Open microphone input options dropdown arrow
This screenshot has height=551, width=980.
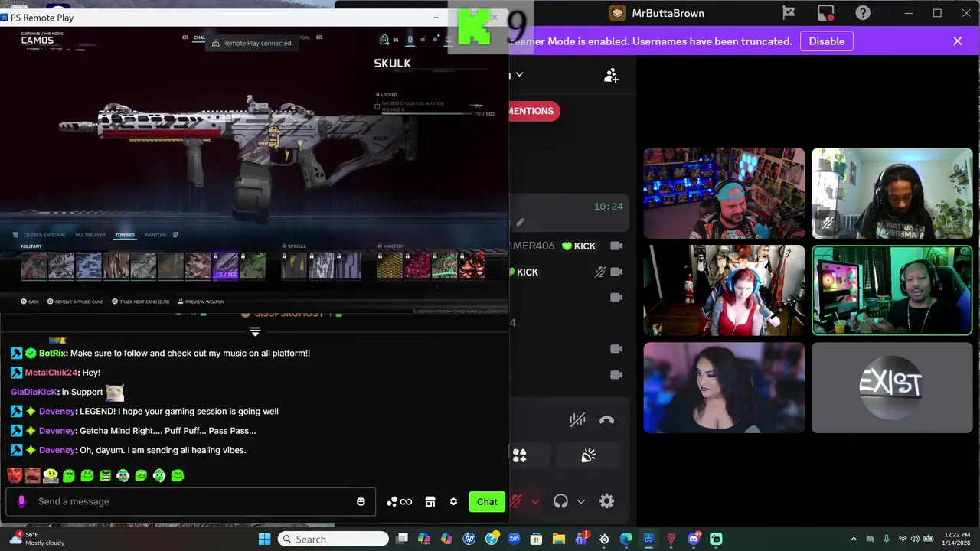pyautogui.click(x=535, y=501)
